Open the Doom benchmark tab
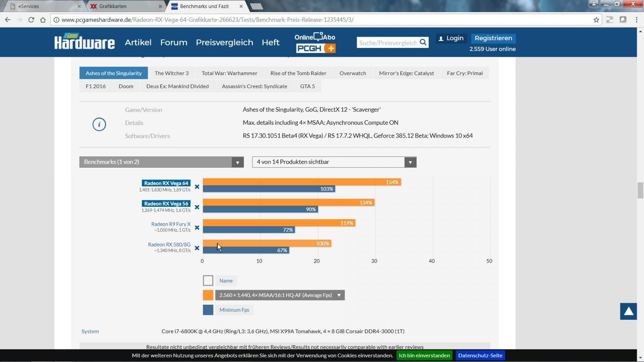 pos(126,86)
